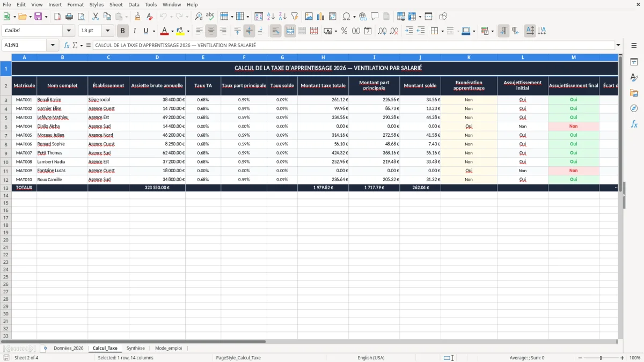Open the Styles menu
Viewport: 644px width, 362px height.
tap(97, 4)
